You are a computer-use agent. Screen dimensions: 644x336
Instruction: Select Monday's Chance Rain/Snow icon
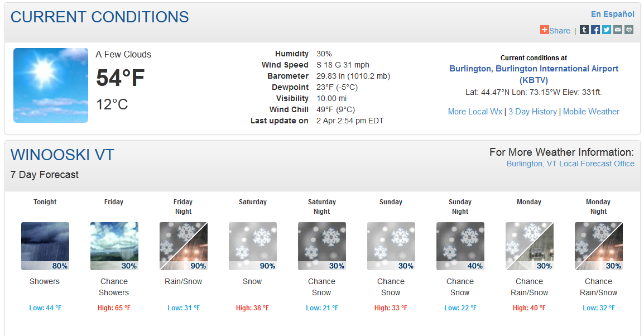(x=530, y=246)
